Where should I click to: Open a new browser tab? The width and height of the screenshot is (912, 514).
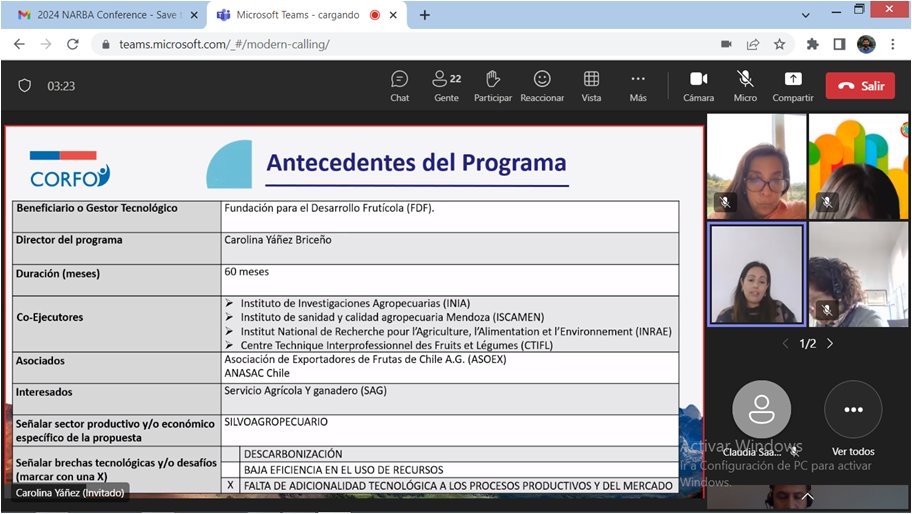(425, 15)
